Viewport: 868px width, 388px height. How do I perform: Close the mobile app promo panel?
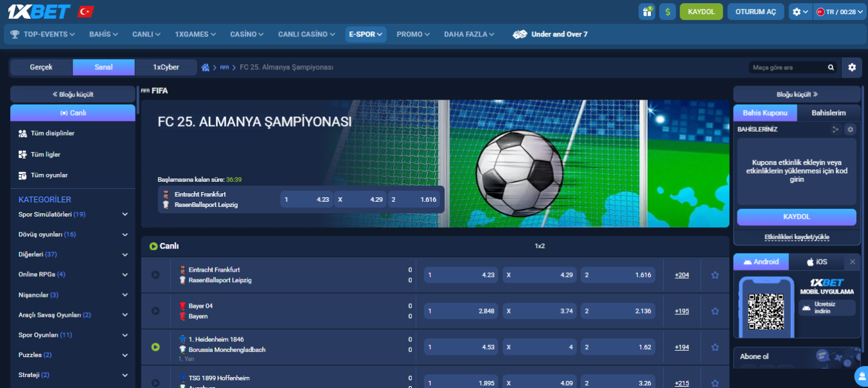(853, 262)
